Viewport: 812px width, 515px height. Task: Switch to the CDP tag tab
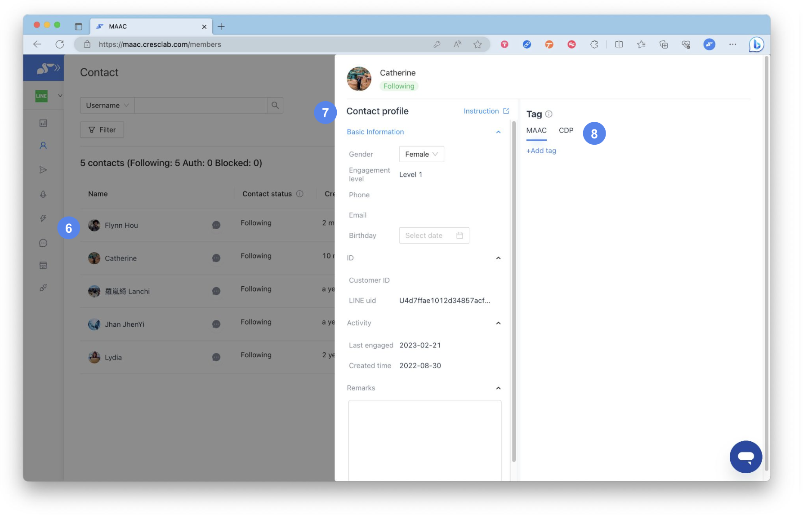point(566,130)
